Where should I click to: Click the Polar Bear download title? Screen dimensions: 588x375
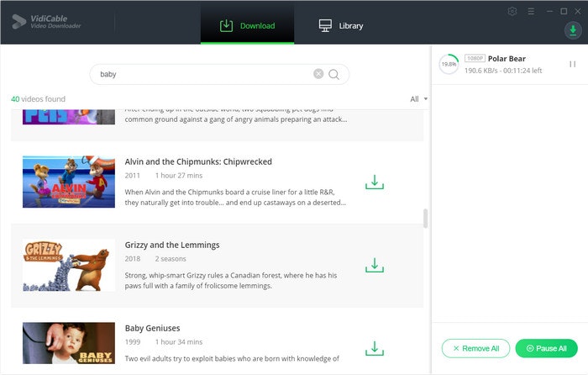tap(507, 59)
